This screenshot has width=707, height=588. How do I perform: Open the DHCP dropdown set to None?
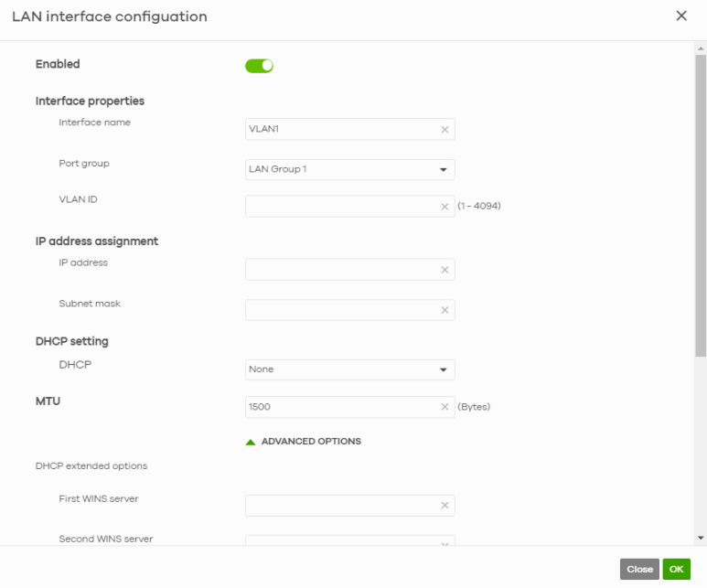pyautogui.click(x=349, y=369)
